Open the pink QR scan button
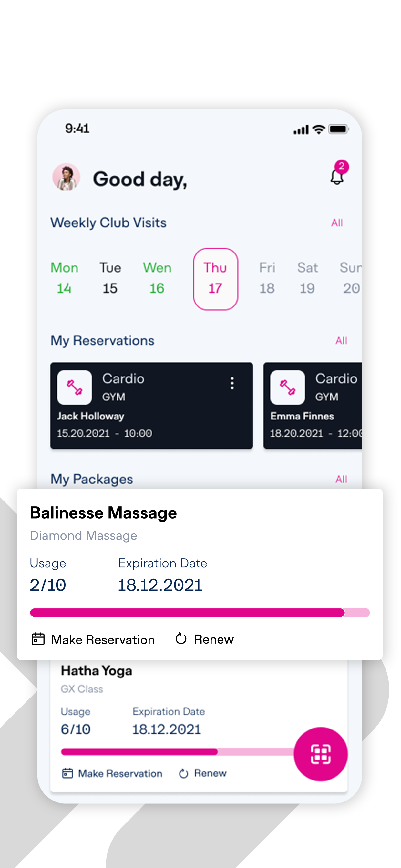The height and width of the screenshot is (868, 401). (321, 754)
